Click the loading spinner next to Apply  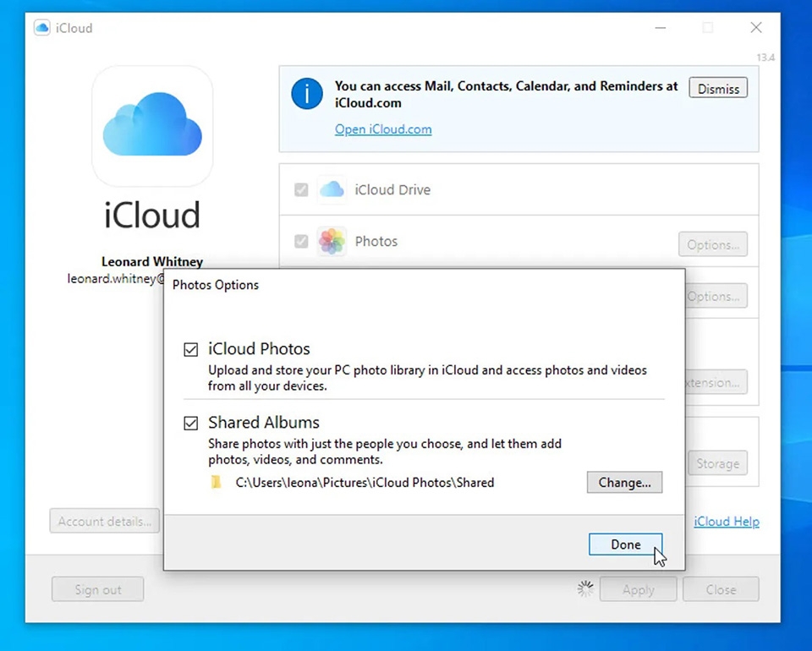585,589
